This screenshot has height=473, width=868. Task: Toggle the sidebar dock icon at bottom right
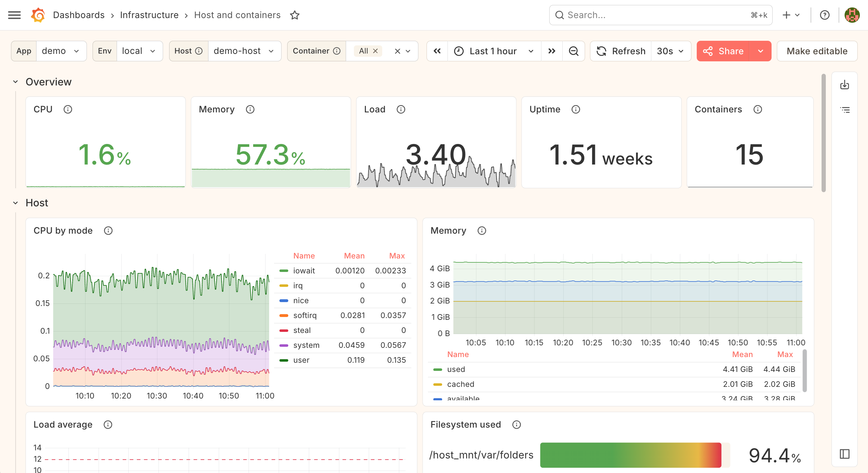(845, 454)
